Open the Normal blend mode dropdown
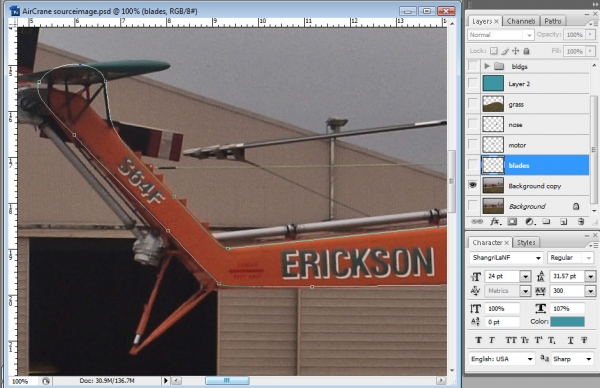Viewport: 600px width, 388px height. pyautogui.click(x=501, y=35)
